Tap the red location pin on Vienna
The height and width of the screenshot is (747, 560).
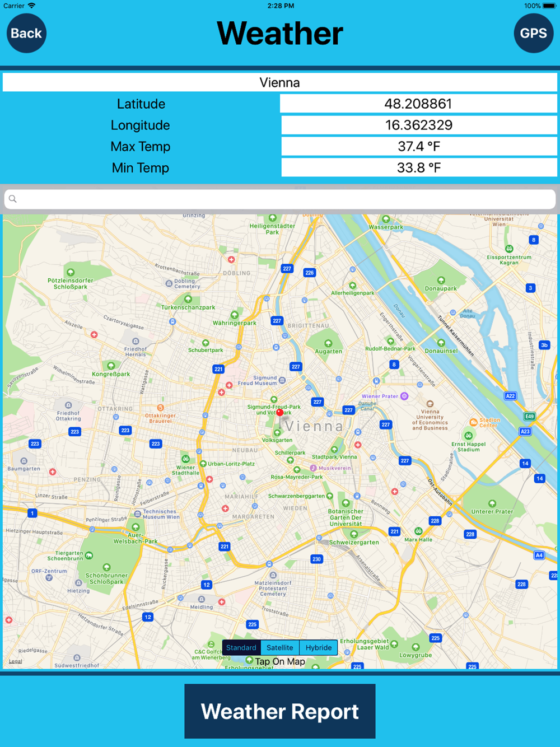[280, 413]
